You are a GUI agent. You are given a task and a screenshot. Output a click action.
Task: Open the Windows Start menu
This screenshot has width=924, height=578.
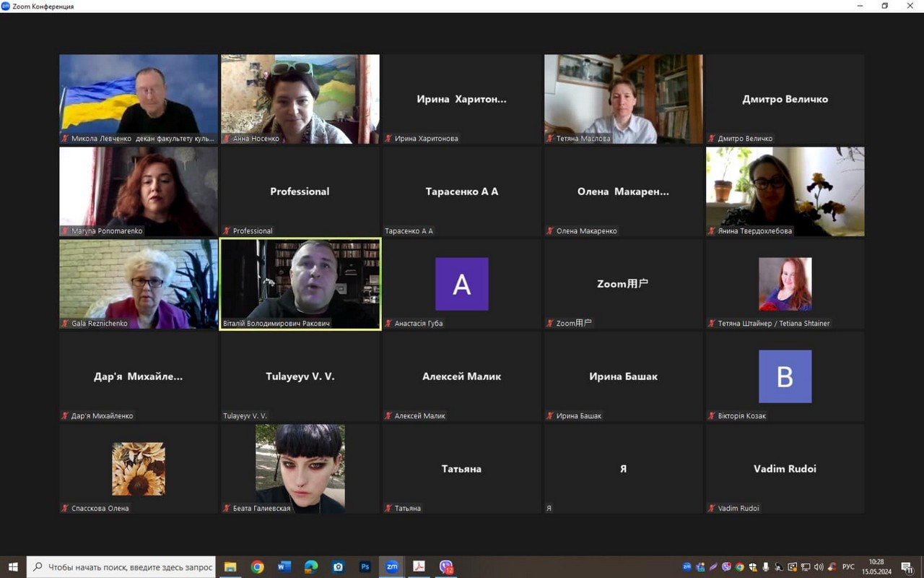tap(12, 567)
